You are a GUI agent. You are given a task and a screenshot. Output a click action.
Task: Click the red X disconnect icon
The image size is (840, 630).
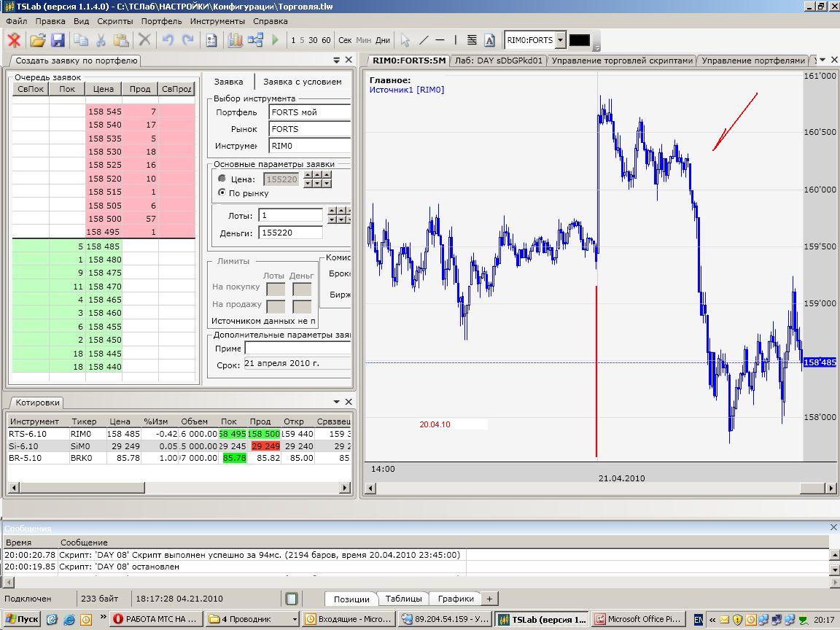pyautogui.click(x=14, y=40)
